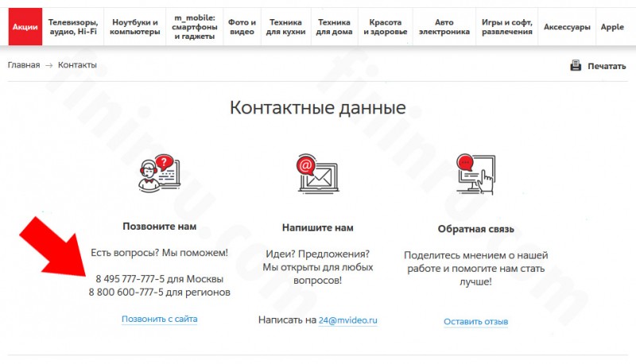Click the text Поделитесь мнением о нашей
This screenshot has width=636, height=364.
[475, 255]
